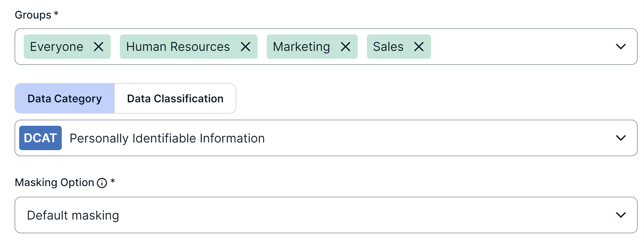Image resolution: width=644 pixels, height=243 pixels.
Task: Click the DCAT badge icon
Action: click(x=40, y=138)
